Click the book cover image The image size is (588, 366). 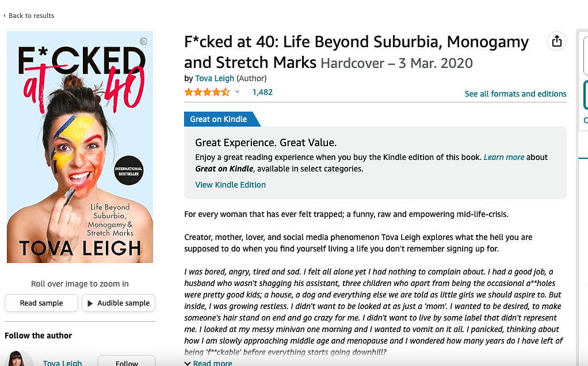(x=80, y=147)
